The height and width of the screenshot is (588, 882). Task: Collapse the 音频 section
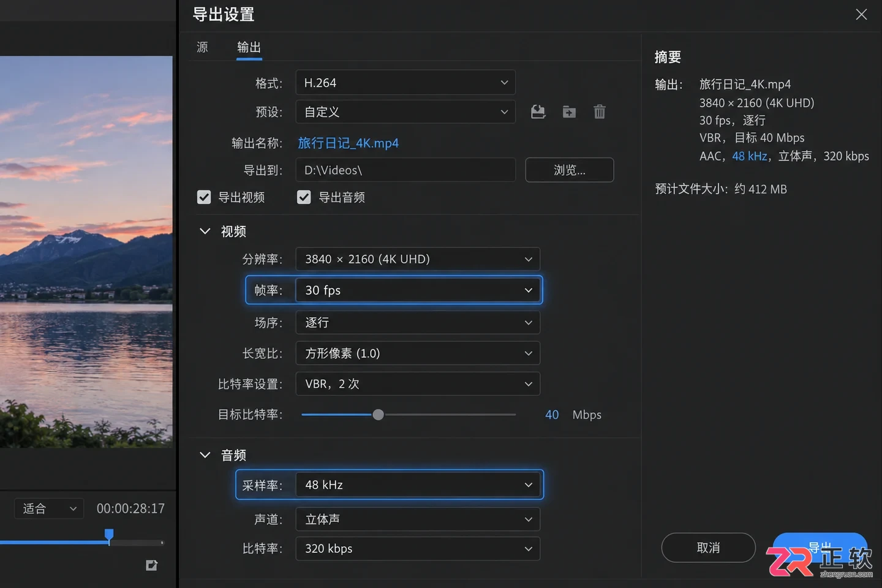tap(205, 455)
